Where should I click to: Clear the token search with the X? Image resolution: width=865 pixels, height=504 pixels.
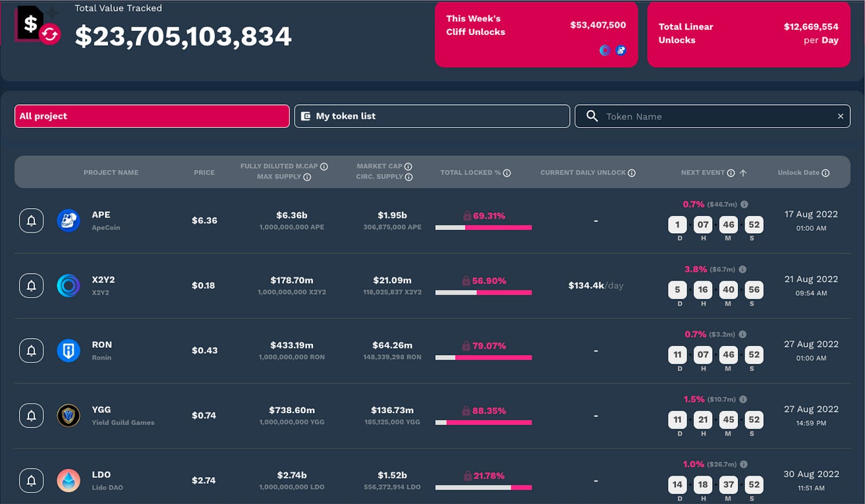click(x=840, y=116)
